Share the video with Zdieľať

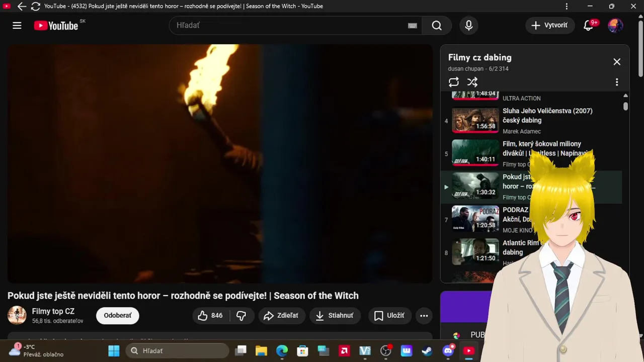click(x=282, y=316)
